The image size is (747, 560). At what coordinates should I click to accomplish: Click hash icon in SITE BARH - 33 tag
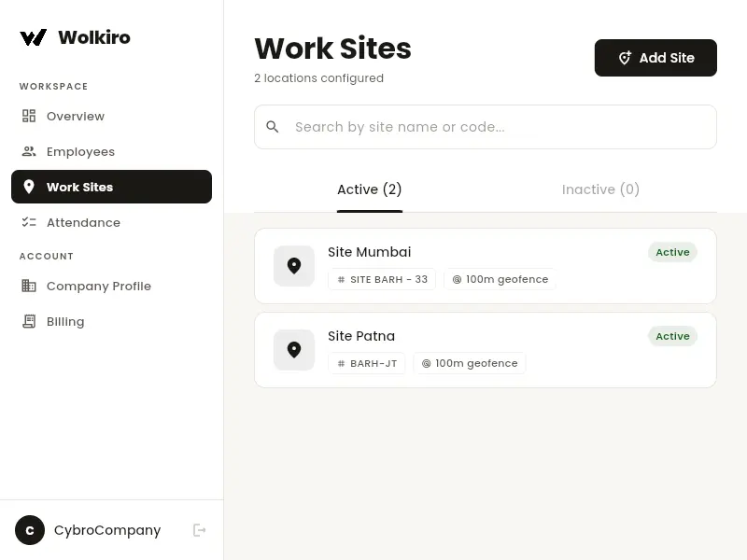tap(341, 279)
